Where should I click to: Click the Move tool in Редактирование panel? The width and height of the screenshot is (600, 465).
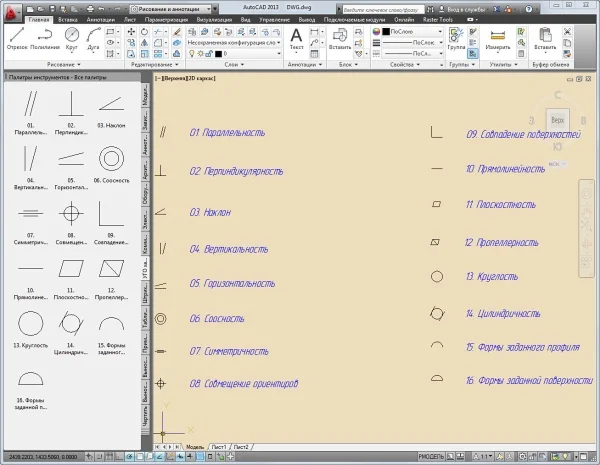pyautogui.click(x=131, y=32)
